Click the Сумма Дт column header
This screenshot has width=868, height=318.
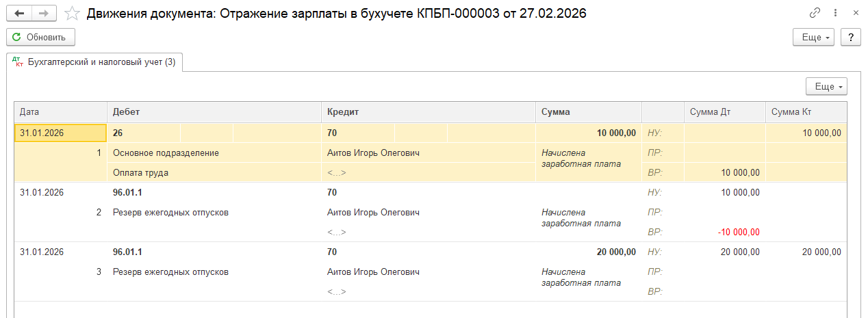click(724, 111)
